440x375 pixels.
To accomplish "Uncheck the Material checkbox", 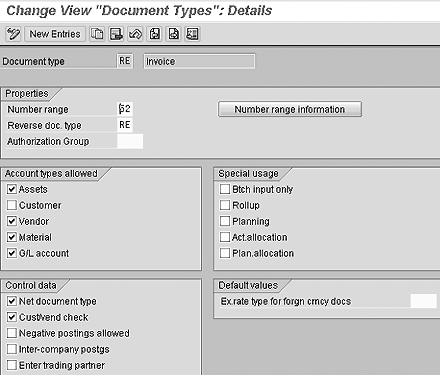I will (x=12, y=237).
